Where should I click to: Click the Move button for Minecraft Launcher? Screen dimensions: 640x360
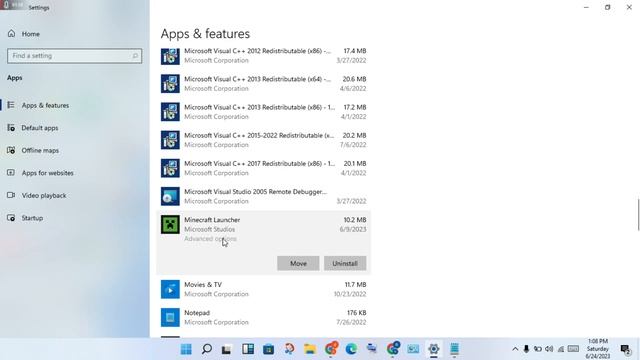298,263
